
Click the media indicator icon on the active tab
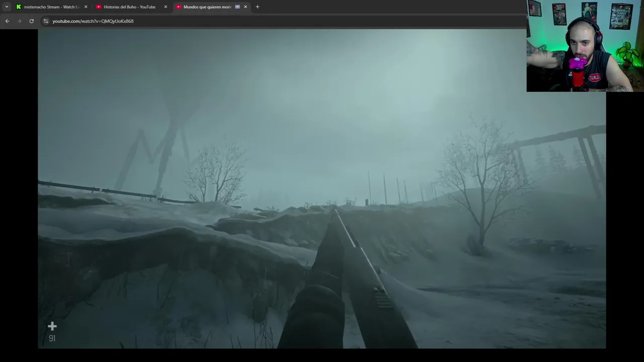tap(237, 7)
